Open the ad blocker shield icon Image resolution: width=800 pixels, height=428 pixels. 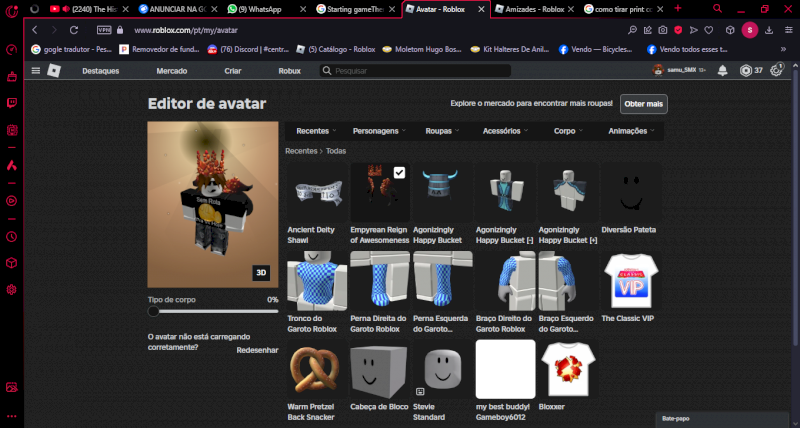point(678,30)
